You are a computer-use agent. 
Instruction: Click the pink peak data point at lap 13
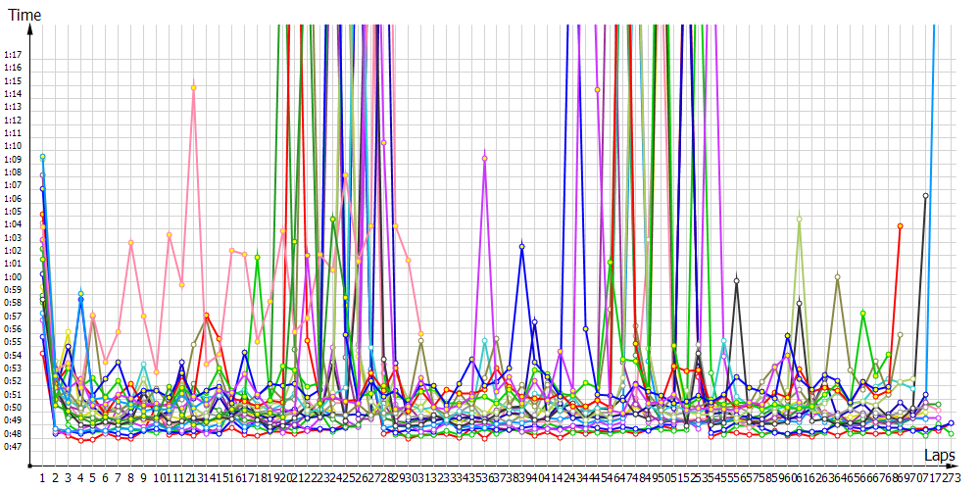click(x=194, y=88)
